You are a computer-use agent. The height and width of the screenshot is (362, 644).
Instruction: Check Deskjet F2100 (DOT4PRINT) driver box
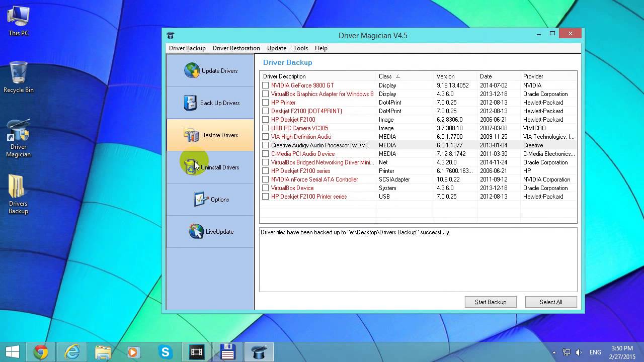tap(265, 111)
